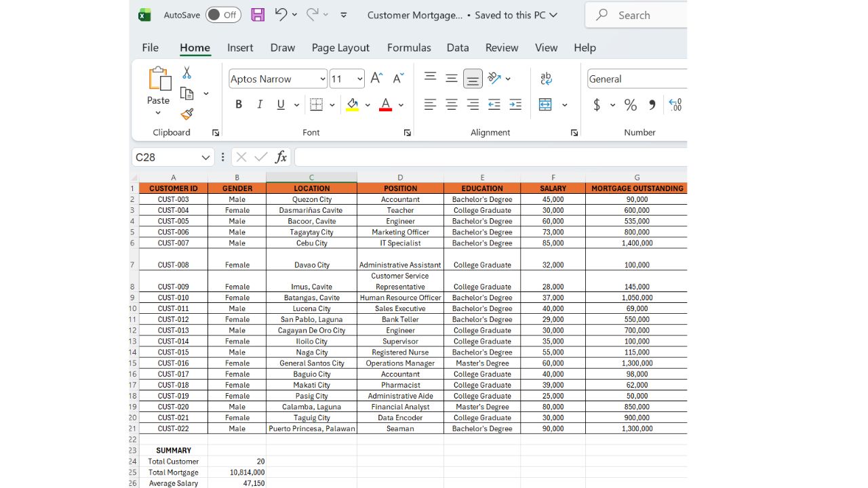Toggle Bold formatting
Viewport: 868px width, 488px height.
click(239, 104)
